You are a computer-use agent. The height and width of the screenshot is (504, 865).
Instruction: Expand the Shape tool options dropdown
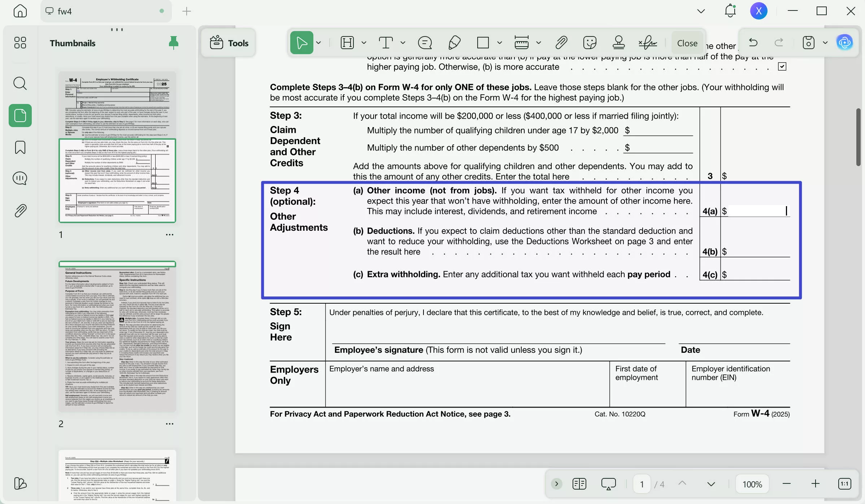click(x=500, y=42)
